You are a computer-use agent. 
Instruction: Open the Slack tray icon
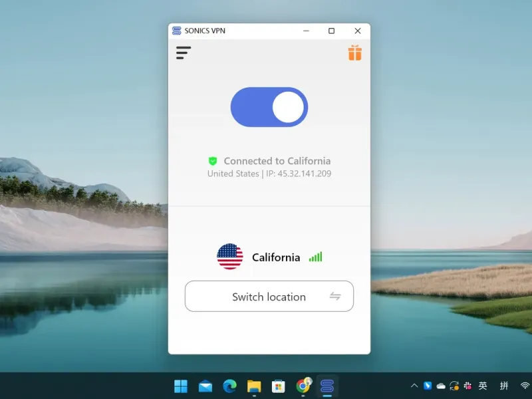(467, 386)
